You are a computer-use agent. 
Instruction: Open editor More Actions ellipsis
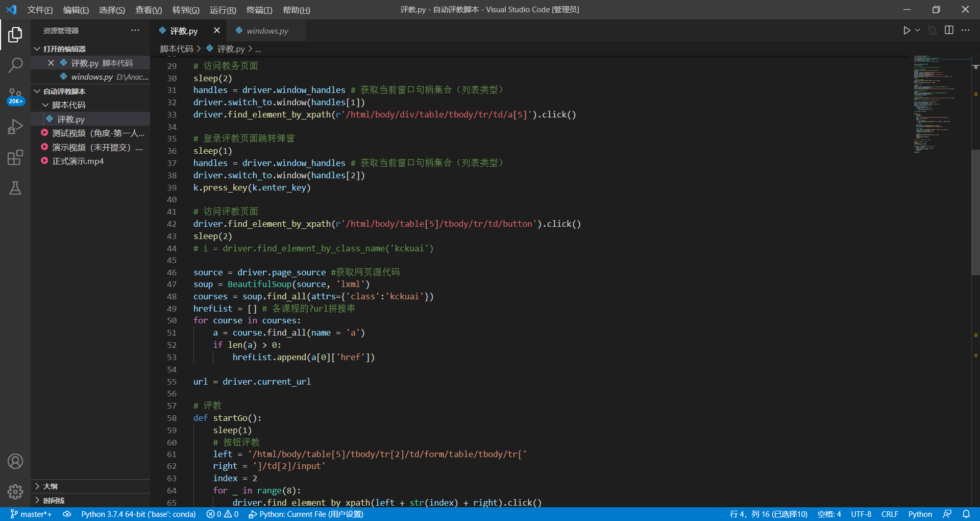965,31
